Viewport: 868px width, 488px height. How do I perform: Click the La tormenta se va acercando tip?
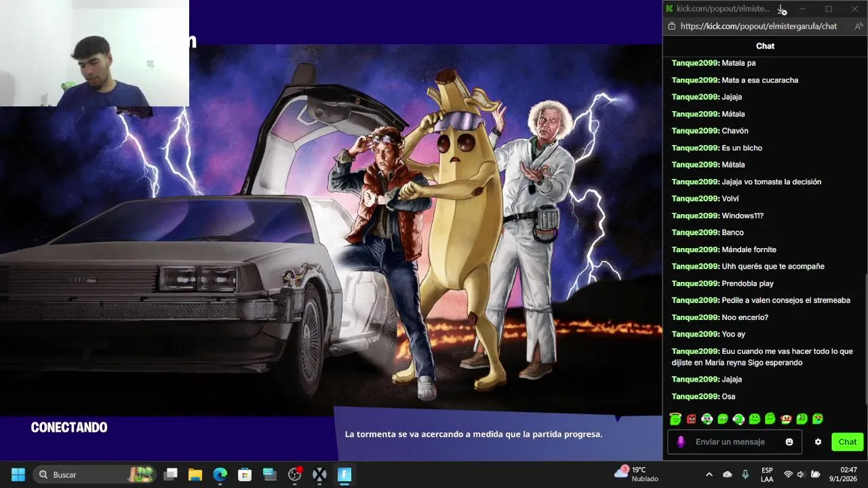[x=473, y=434]
